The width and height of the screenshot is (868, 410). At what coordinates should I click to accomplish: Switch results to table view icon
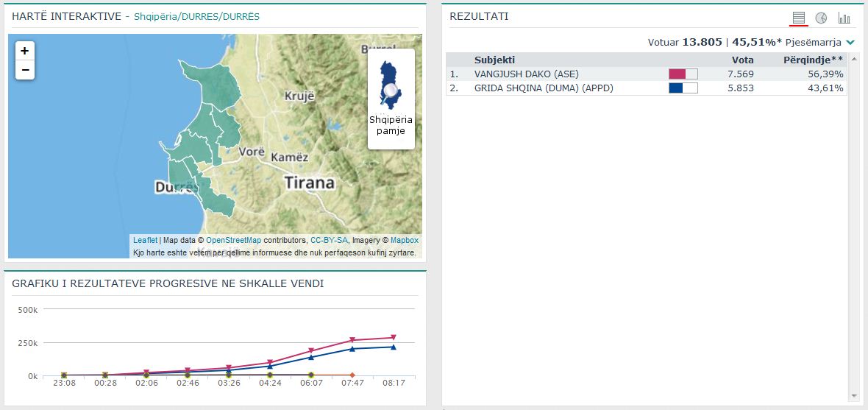[799, 18]
